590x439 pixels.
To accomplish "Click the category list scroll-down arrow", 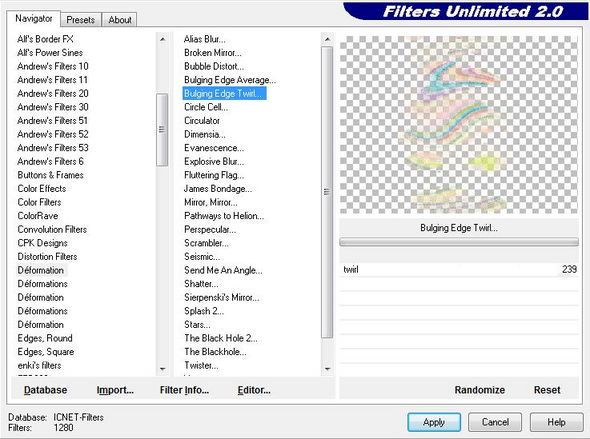I will click(x=162, y=369).
